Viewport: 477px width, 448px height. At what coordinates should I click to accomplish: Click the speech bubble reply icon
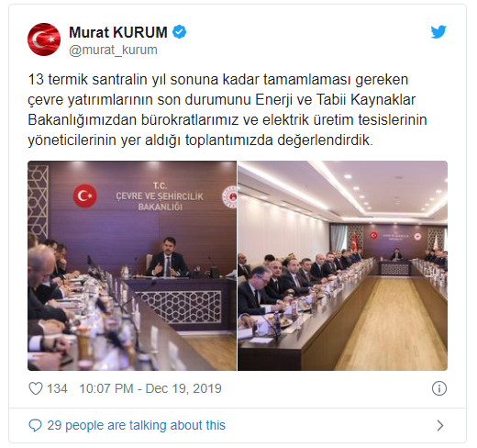(x=35, y=425)
